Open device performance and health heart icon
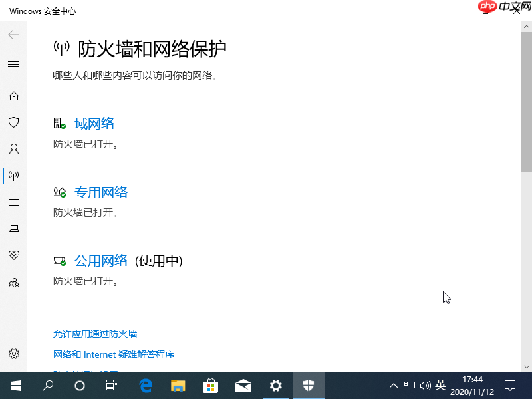This screenshot has height=399, width=532. (13, 255)
